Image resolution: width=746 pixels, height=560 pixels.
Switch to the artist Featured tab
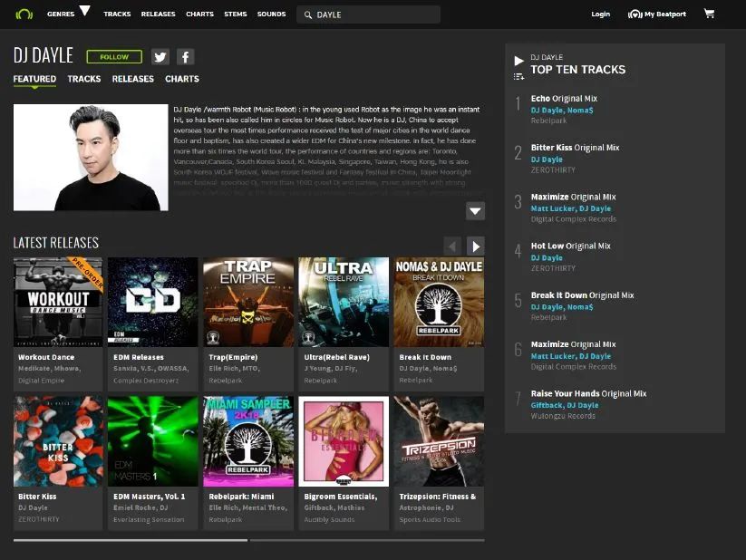(x=34, y=79)
